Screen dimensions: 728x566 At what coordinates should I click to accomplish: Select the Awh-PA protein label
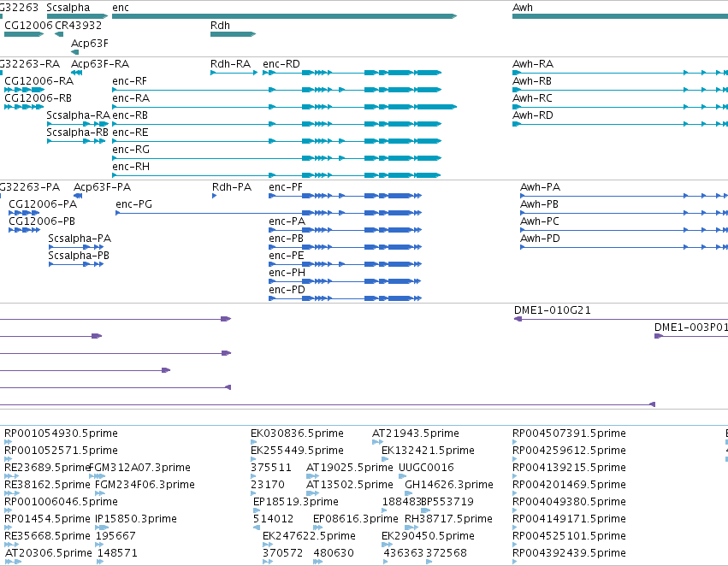pos(540,187)
